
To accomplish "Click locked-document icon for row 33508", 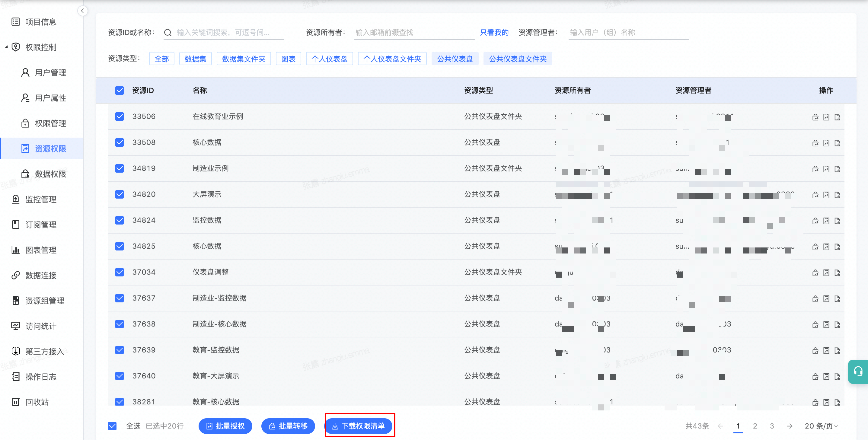I will [x=837, y=143].
